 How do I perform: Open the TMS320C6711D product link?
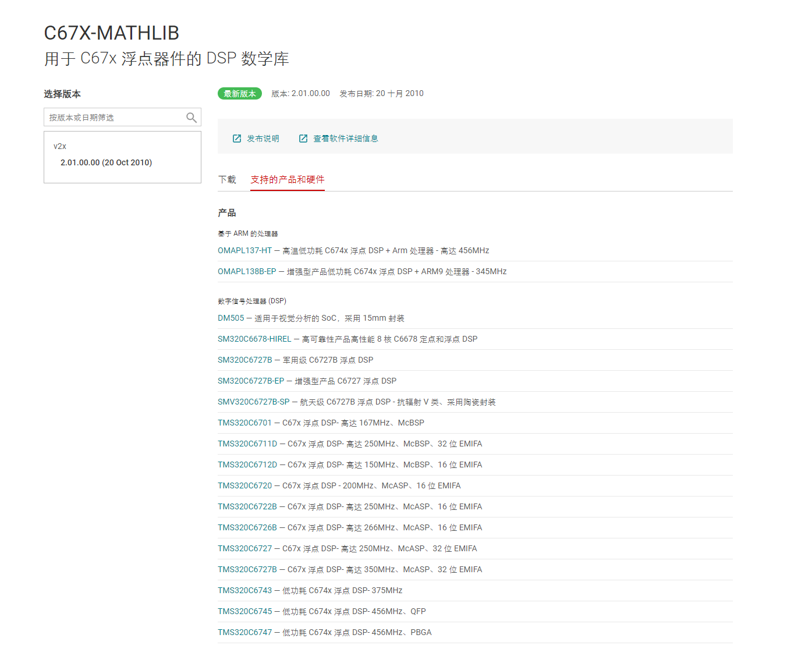(x=247, y=444)
